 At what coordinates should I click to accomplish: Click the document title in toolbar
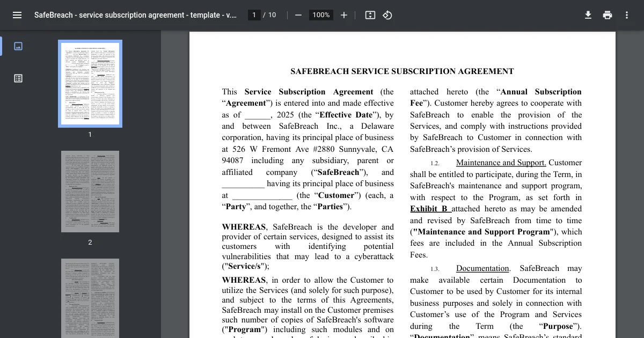tap(135, 15)
